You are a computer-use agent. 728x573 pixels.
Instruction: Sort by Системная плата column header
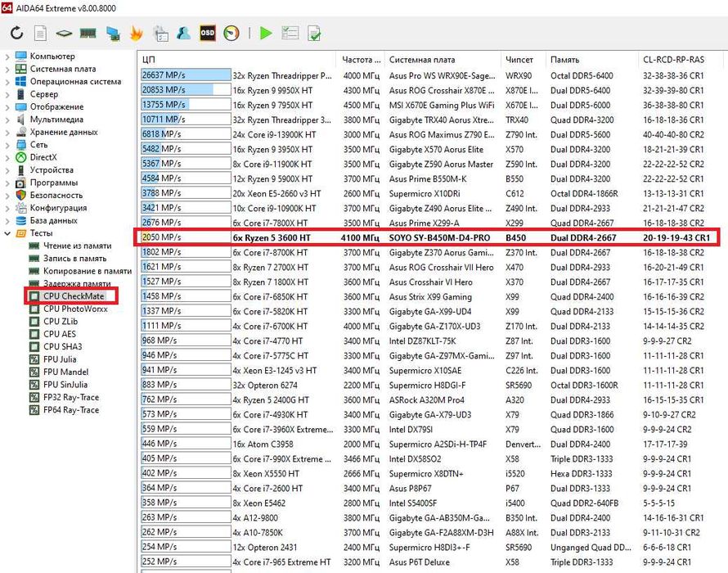[x=443, y=60]
